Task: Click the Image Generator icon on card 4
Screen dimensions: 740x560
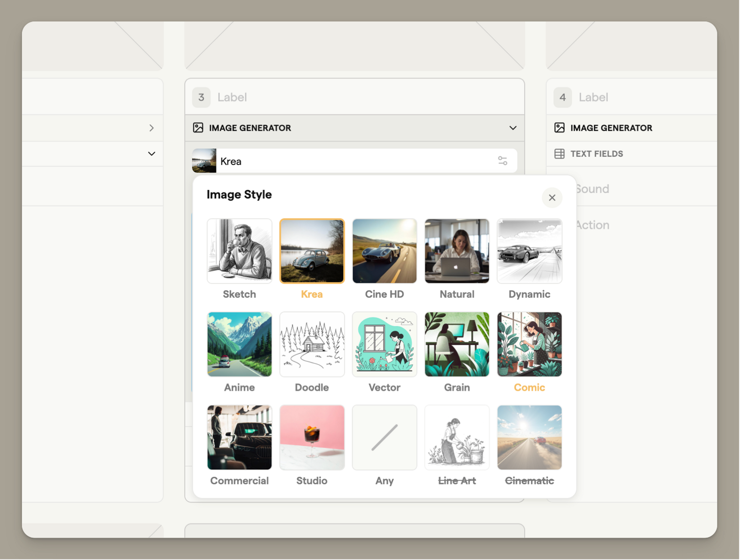Action: (x=559, y=128)
